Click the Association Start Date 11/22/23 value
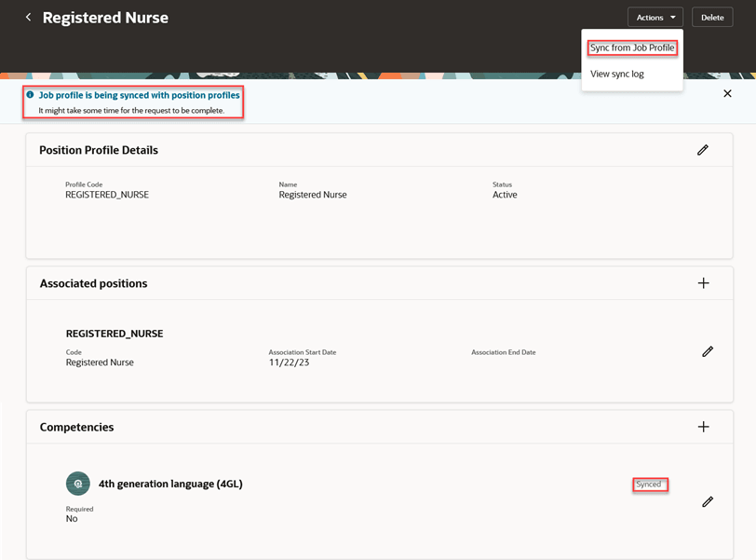 tap(290, 362)
